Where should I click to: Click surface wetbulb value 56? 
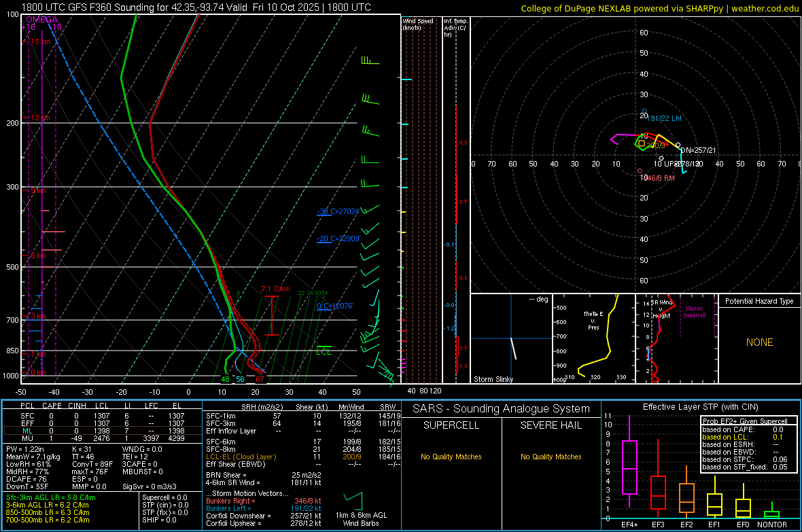click(240, 379)
